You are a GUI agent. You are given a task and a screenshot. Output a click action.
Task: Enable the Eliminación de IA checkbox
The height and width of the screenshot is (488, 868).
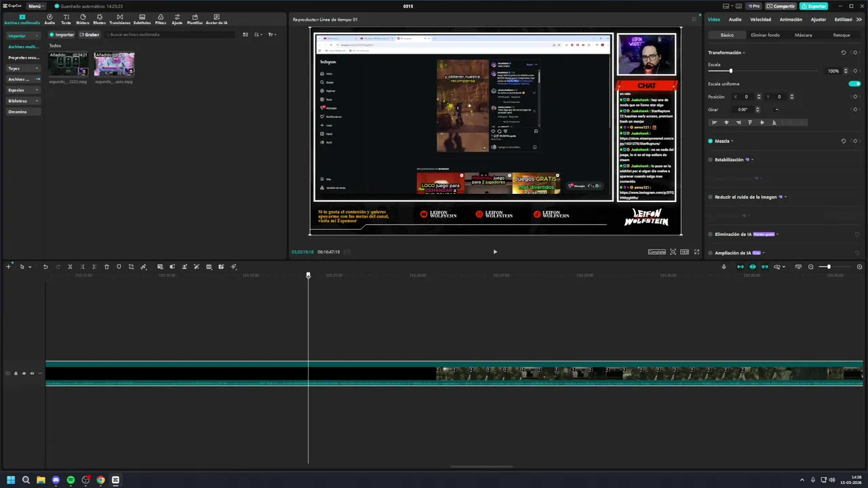click(x=711, y=235)
